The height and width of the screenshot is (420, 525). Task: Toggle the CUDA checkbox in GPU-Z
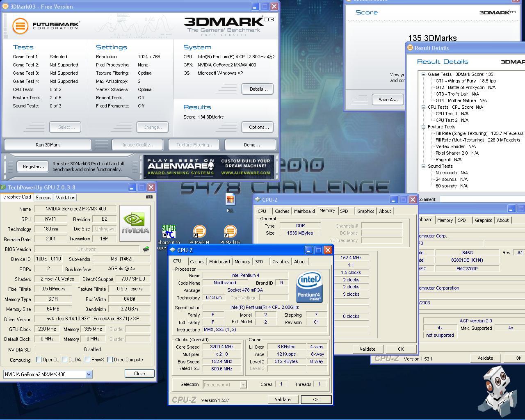pyautogui.click(x=64, y=360)
